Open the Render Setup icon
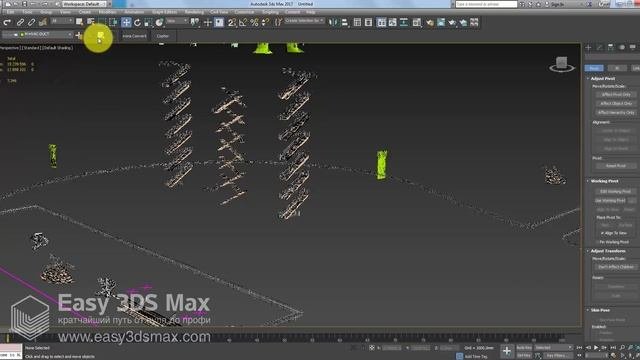Screen dimensions: 640x360 (430, 22)
